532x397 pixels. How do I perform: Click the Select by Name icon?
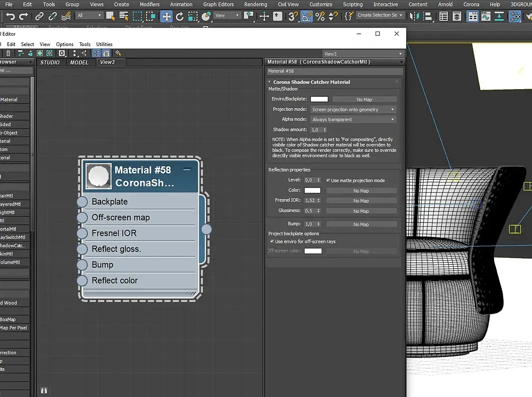click(123, 16)
